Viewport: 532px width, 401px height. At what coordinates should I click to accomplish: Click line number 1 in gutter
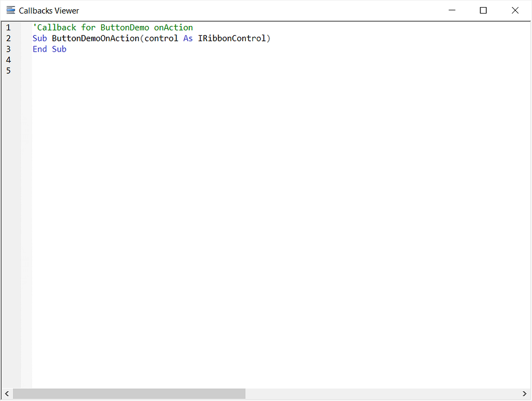tap(9, 28)
